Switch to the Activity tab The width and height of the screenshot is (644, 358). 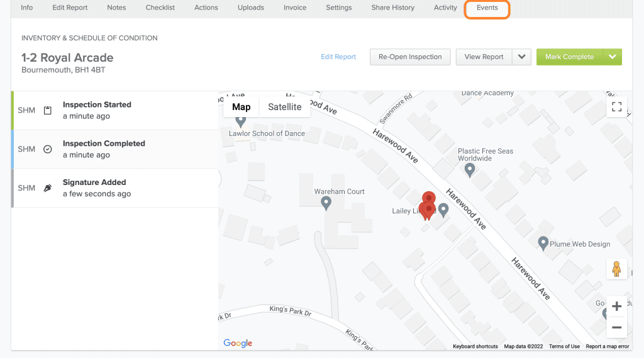(x=445, y=8)
